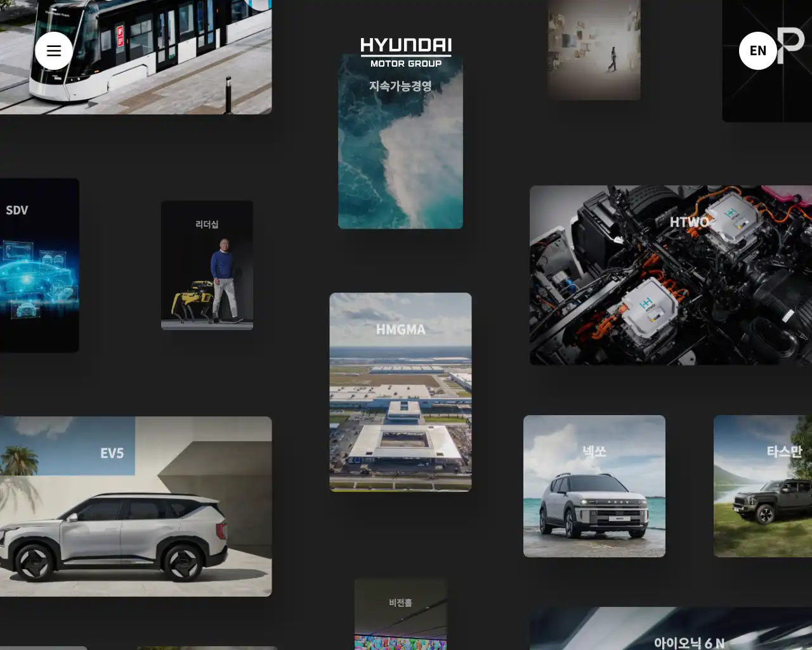Viewport: 812px width, 650px height.
Task: Click the HTWO fuel cell module image
Action: [x=647, y=305]
